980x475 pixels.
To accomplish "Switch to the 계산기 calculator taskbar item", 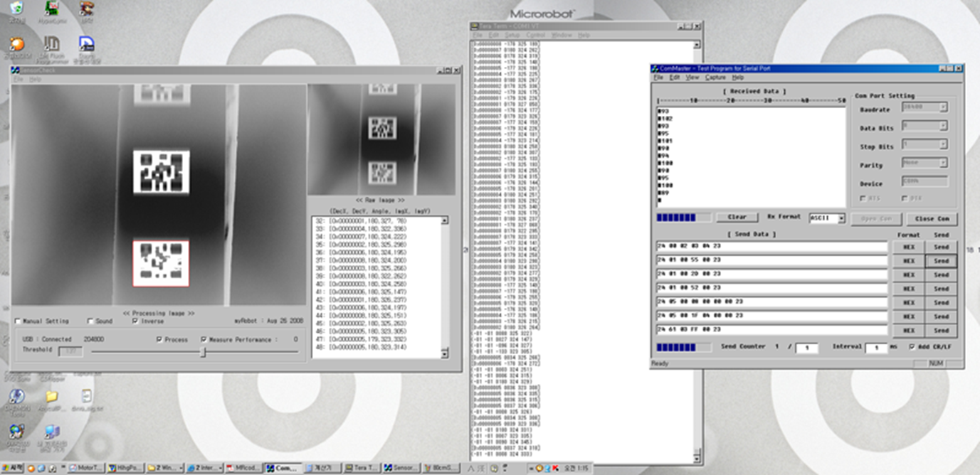I will click(x=322, y=468).
